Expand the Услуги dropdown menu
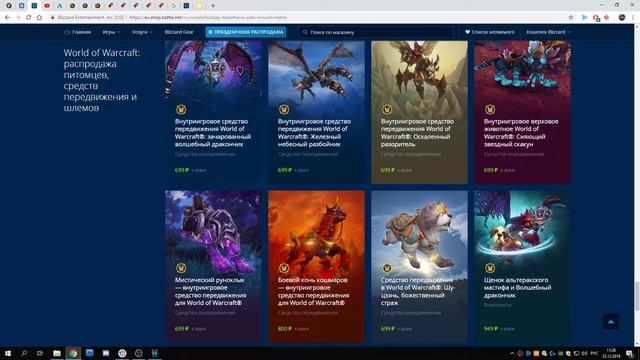 (x=142, y=32)
